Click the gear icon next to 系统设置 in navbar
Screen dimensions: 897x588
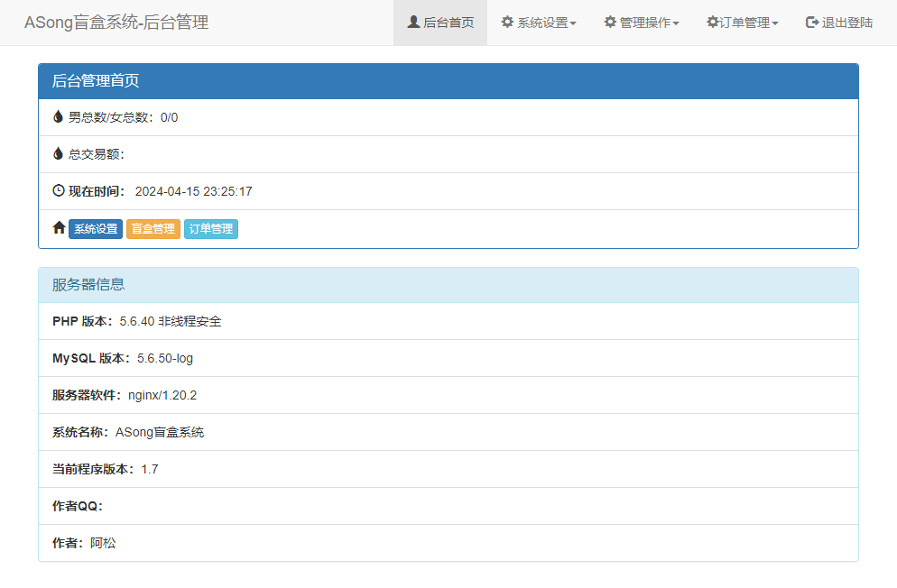click(x=507, y=22)
